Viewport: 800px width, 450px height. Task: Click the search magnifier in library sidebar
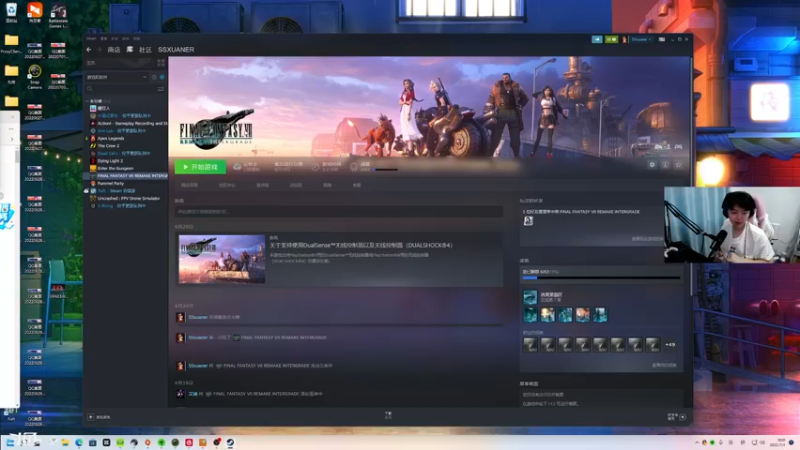(x=90, y=89)
